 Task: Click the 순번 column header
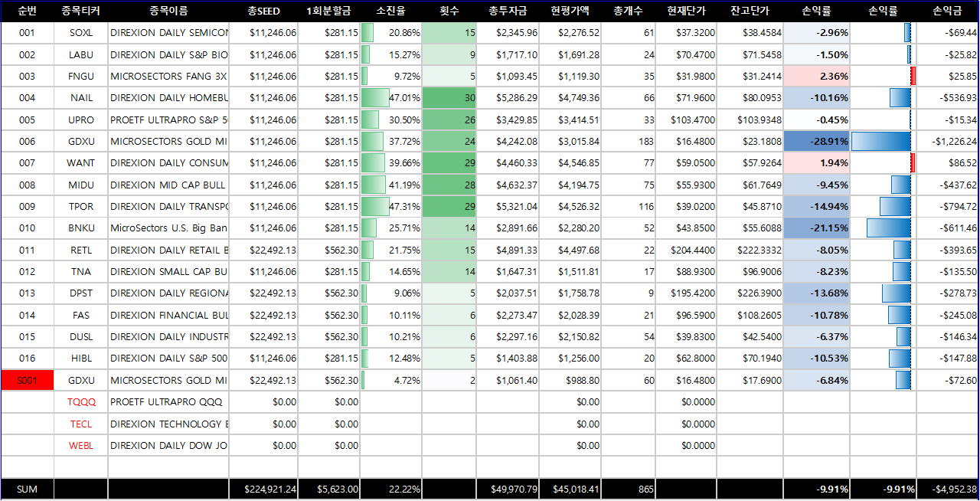(x=27, y=11)
